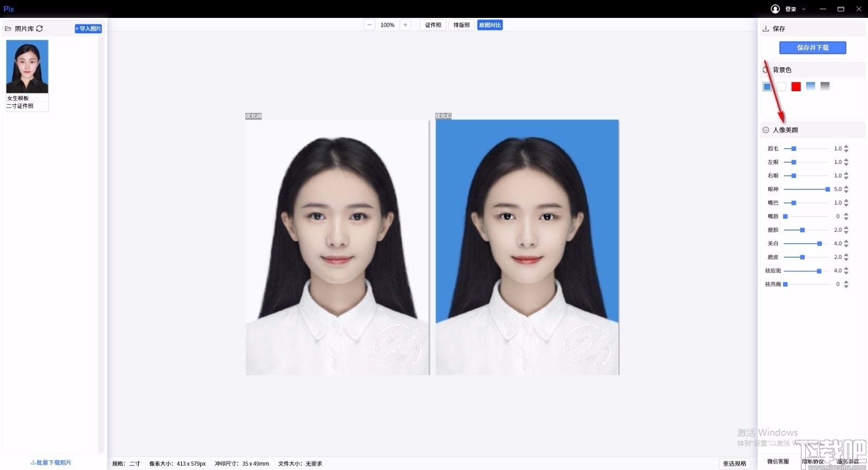The height and width of the screenshot is (470, 868).
Task: Choose the blue gradient background swatch
Action: click(810, 86)
